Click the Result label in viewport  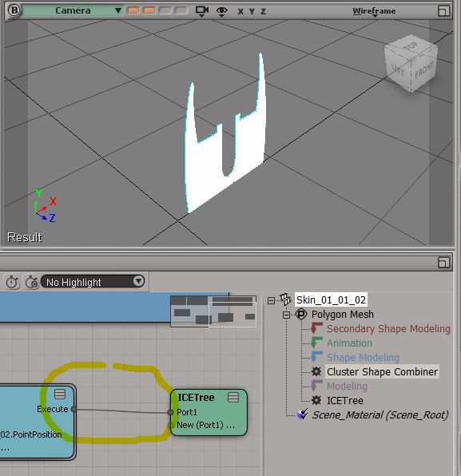pyautogui.click(x=25, y=237)
